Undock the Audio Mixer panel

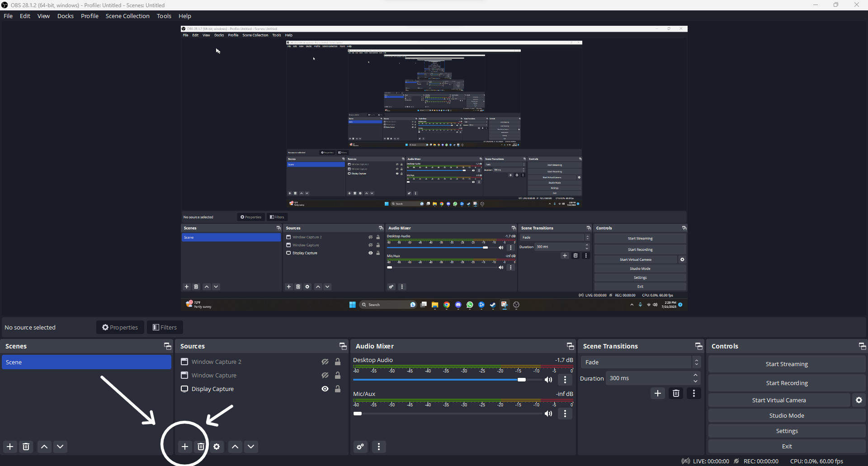click(x=571, y=346)
